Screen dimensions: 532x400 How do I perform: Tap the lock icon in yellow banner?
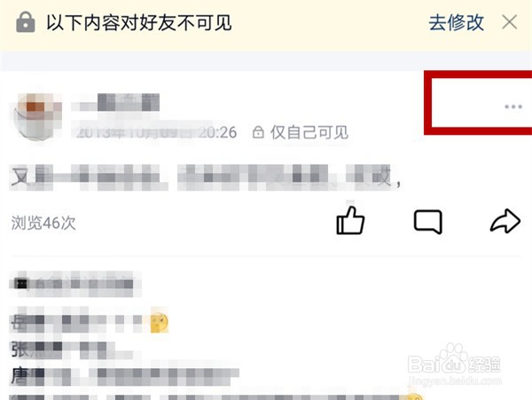(26, 22)
